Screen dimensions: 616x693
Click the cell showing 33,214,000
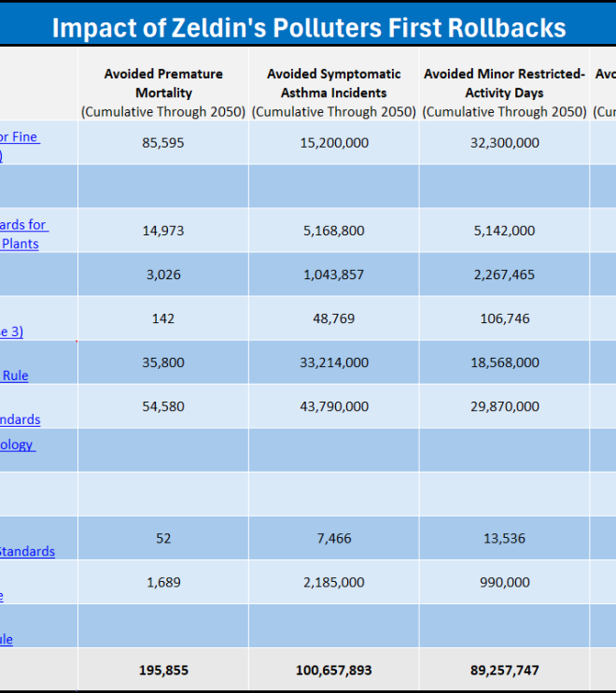tap(334, 362)
